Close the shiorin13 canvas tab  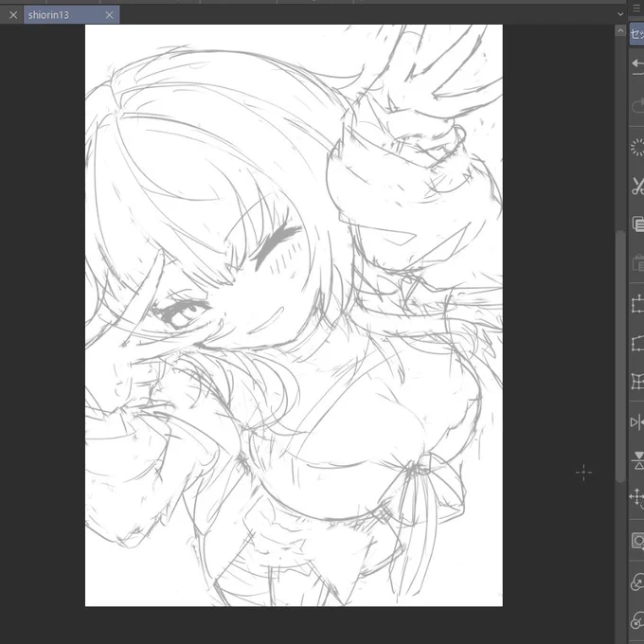(109, 15)
